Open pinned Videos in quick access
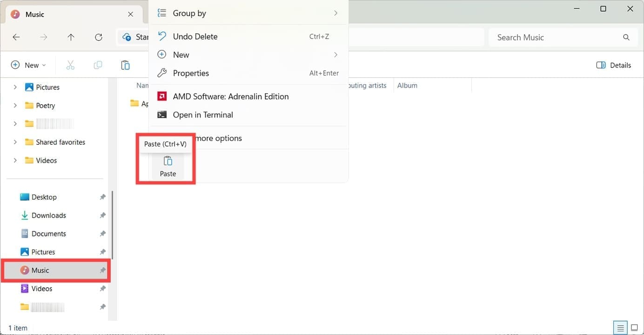The image size is (644, 335). pos(36,289)
